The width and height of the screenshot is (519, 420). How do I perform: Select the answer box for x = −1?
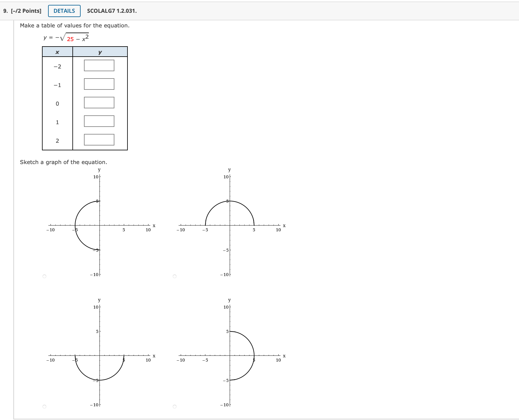point(99,84)
